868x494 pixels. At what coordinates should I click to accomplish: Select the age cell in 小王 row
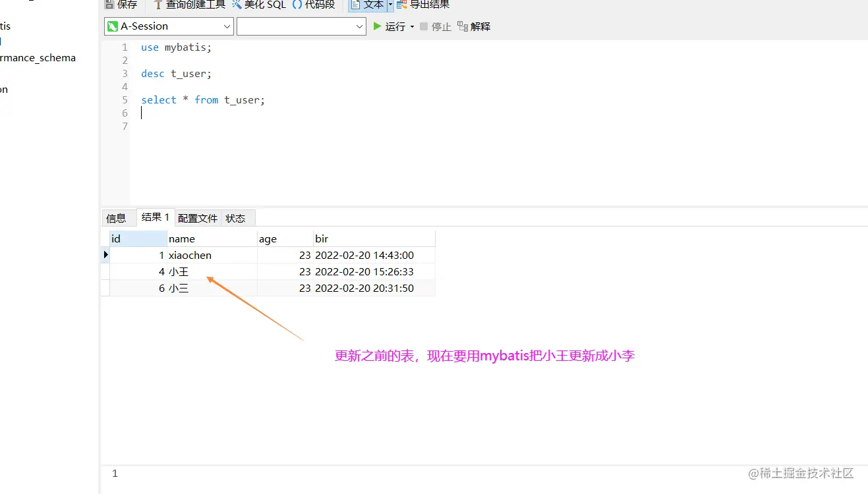point(285,271)
